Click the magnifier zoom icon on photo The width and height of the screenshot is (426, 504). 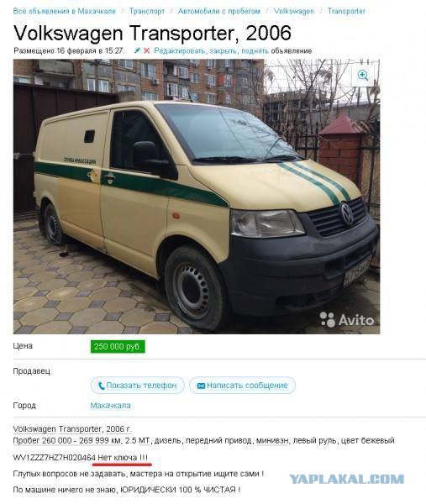click(x=363, y=76)
